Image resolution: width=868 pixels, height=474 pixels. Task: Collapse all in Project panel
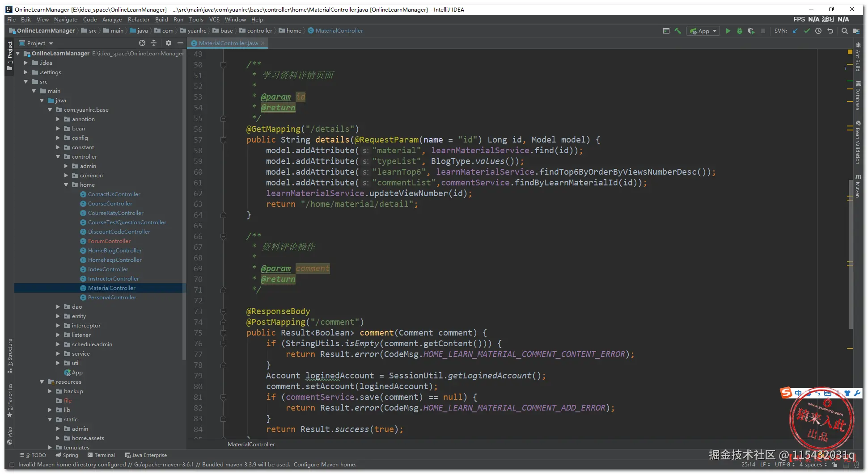point(154,43)
